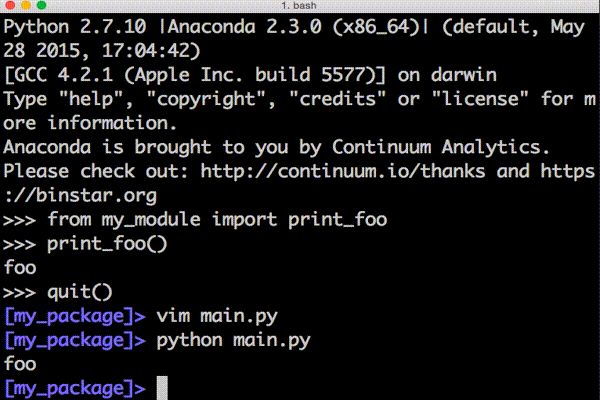This screenshot has height=400, width=600.
Task: Click the 'Anaconda 2.3.0 (x86_64)' text
Action: 294,27
